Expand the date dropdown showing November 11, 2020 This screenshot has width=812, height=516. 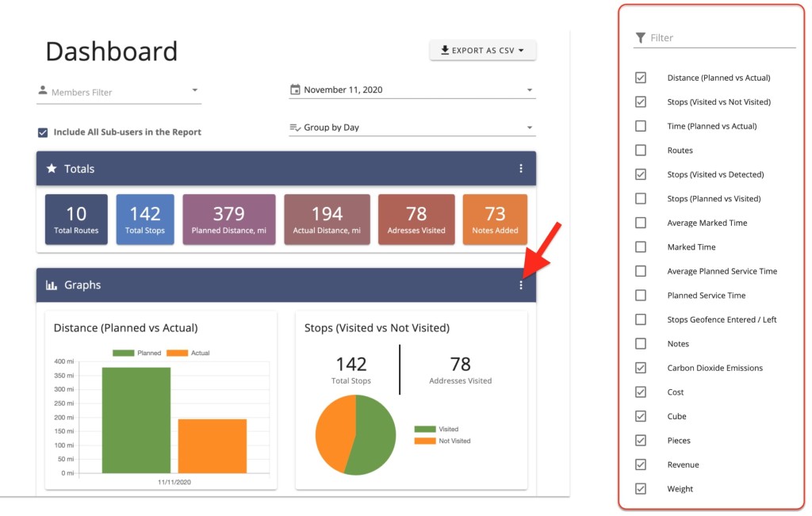tap(530, 90)
